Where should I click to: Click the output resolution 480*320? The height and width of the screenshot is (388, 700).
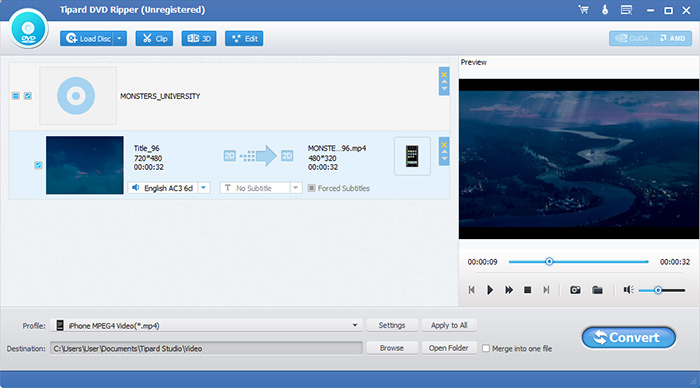click(x=322, y=158)
